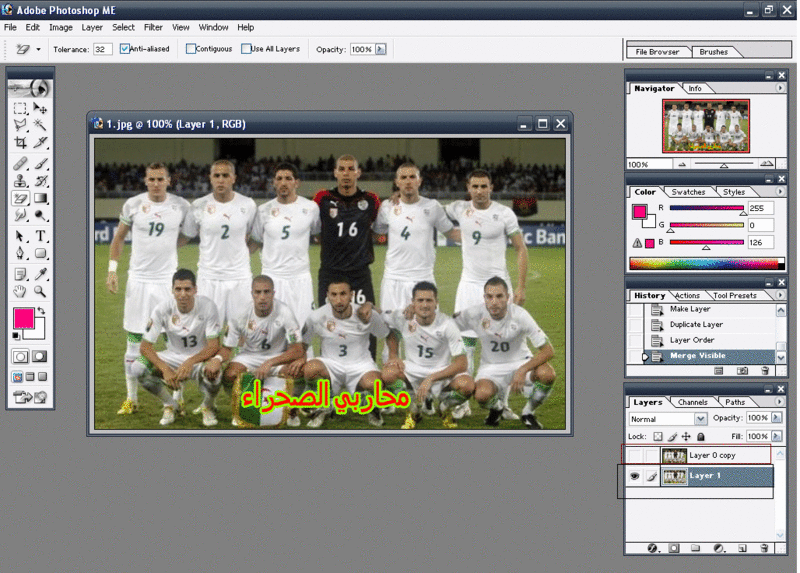The width and height of the screenshot is (800, 573).
Task: Select the Magic Wand tool
Action: pos(40,125)
